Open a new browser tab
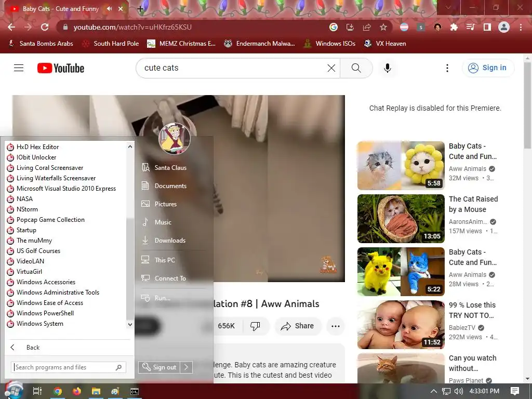Viewport: 532px width, 399px height. click(x=140, y=9)
